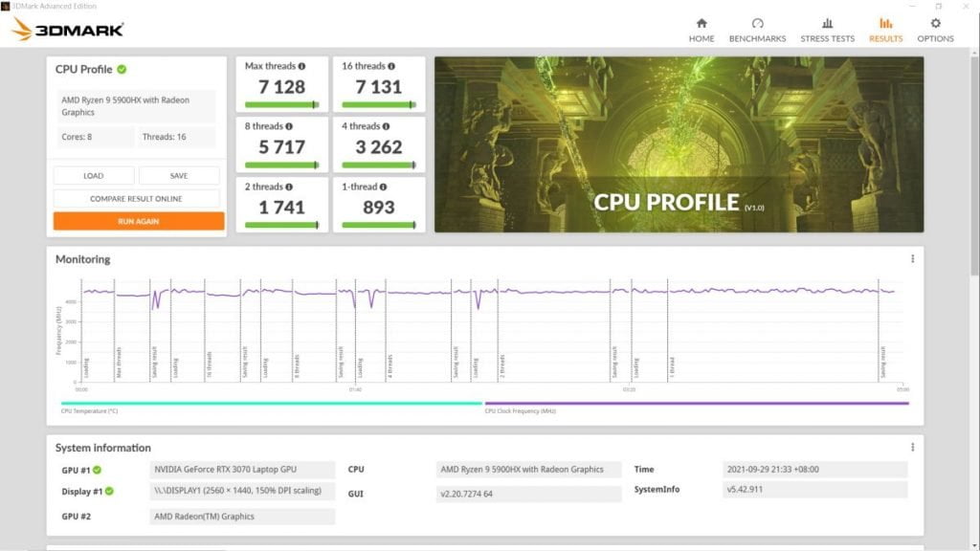Open the Benchmarks gauge icon
Image resolution: width=980 pixels, height=551 pixels.
[x=757, y=24]
